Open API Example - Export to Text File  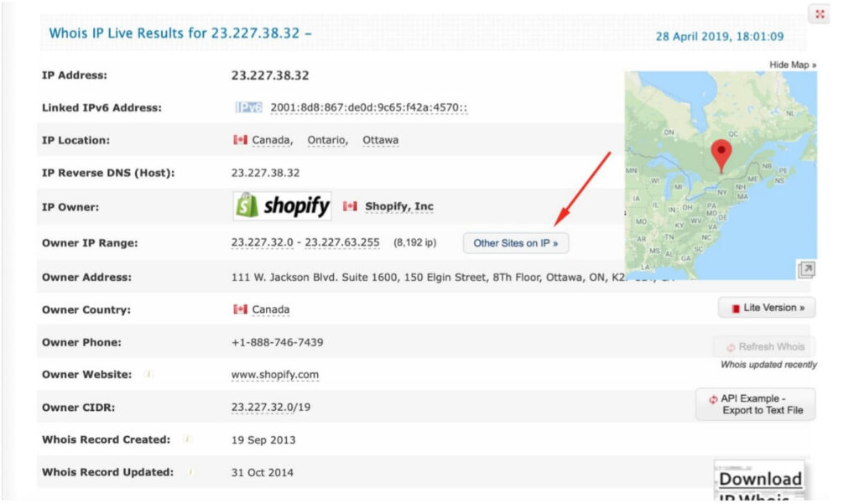tap(756, 404)
